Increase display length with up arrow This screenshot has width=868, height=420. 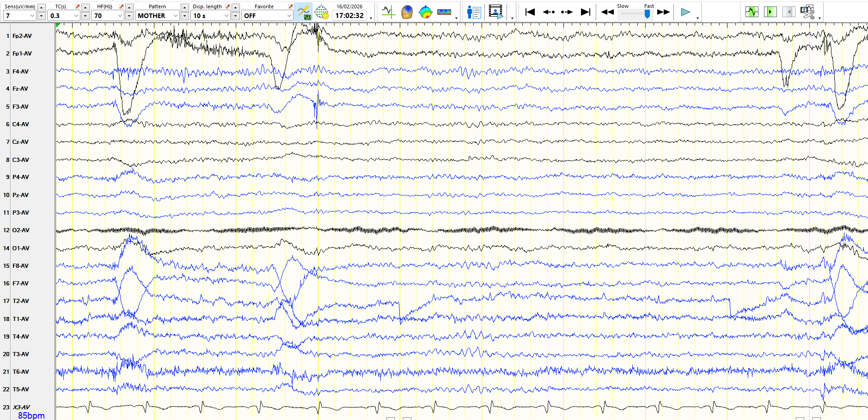pos(235,7)
